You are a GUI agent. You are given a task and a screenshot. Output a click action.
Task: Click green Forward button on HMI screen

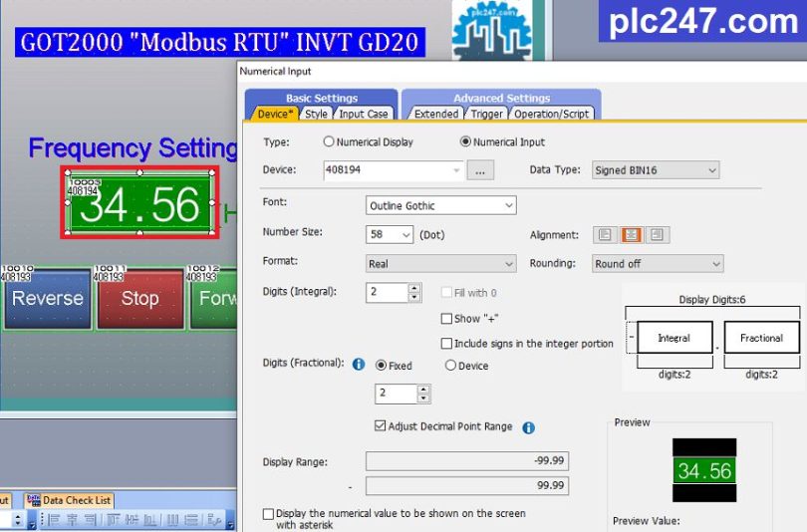pyautogui.click(x=213, y=299)
